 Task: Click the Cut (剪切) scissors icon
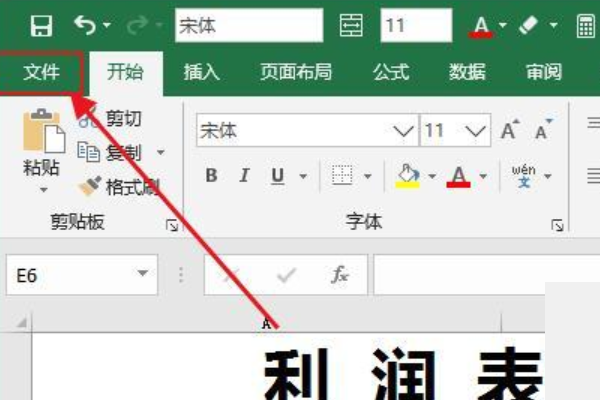click(x=88, y=119)
